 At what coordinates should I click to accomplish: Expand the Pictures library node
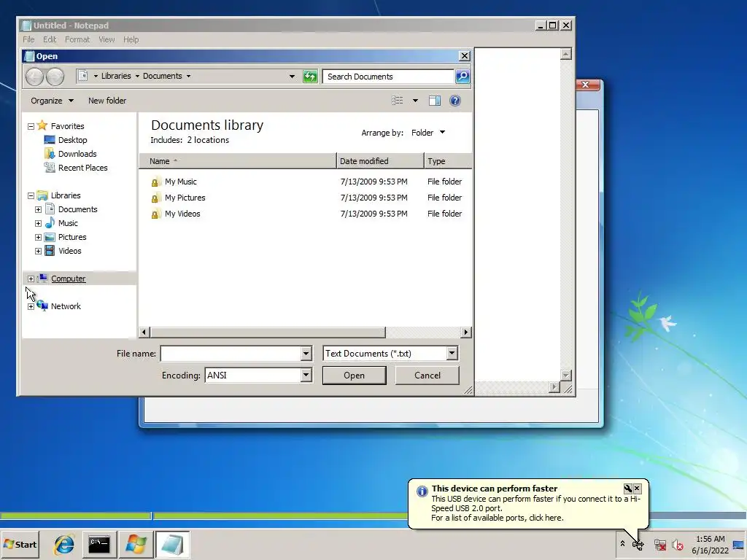pos(38,237)
